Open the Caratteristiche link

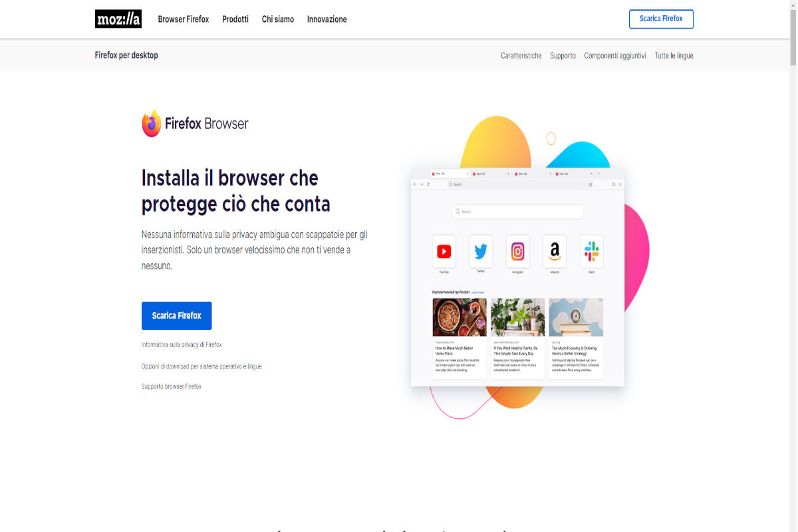pos(521,56)
